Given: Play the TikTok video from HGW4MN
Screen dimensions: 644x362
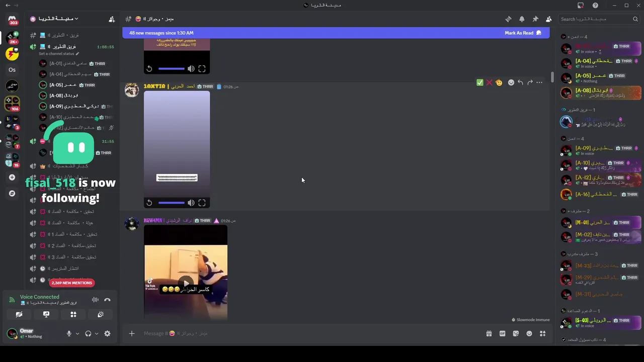Looking at the screenshot, I should [x=186, y=283].
